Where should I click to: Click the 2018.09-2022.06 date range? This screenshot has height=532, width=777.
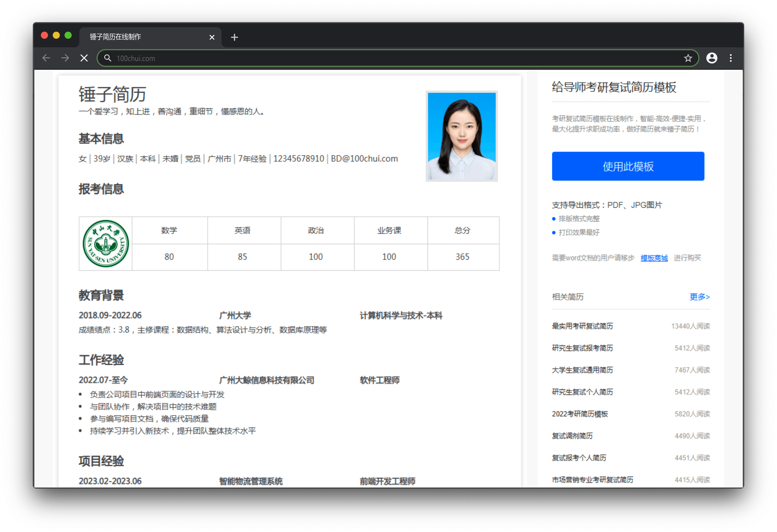point(110,315)
